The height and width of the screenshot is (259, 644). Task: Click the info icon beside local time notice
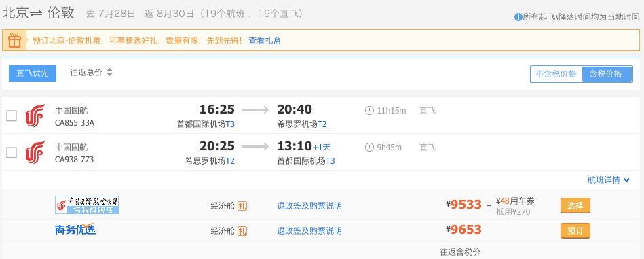point(518,17)
